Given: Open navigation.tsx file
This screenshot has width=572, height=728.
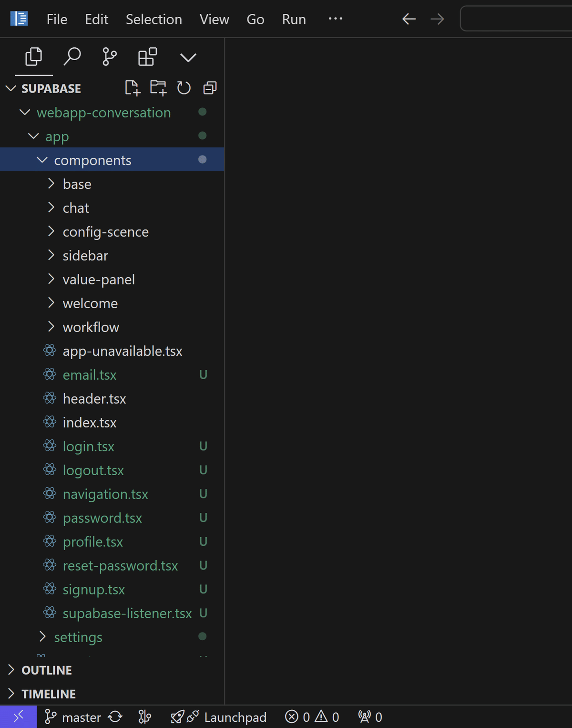Looking at the screenshot, I should coord(112,494).
